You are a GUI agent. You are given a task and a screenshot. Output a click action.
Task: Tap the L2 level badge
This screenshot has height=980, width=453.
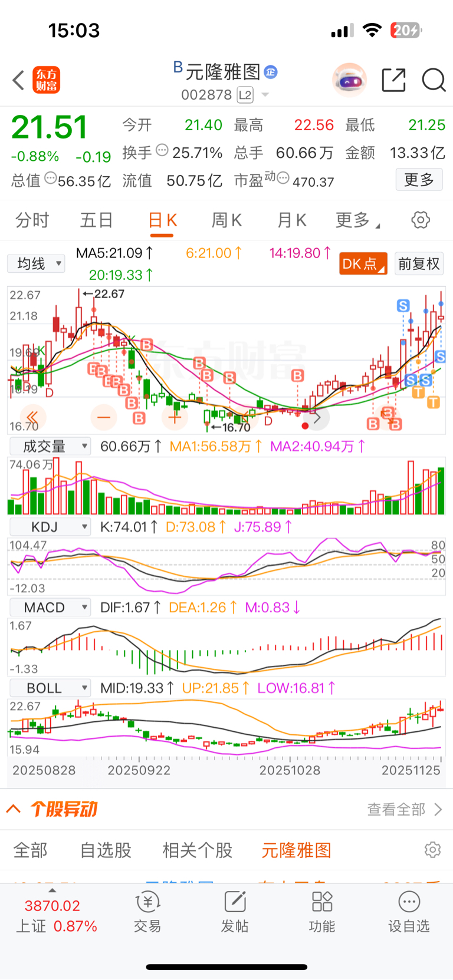pyautogui.click(x=245, y=95)
